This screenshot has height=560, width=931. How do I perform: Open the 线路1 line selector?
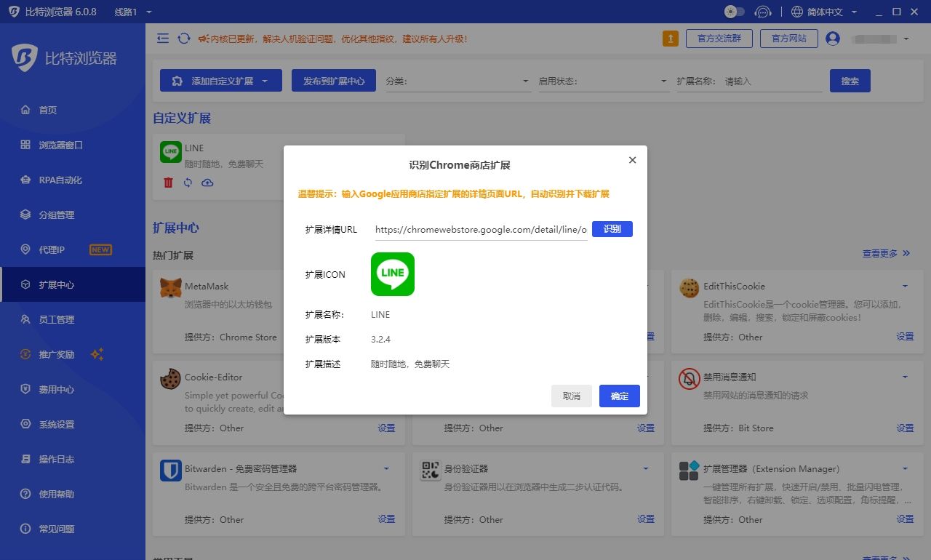pos(133,12)
